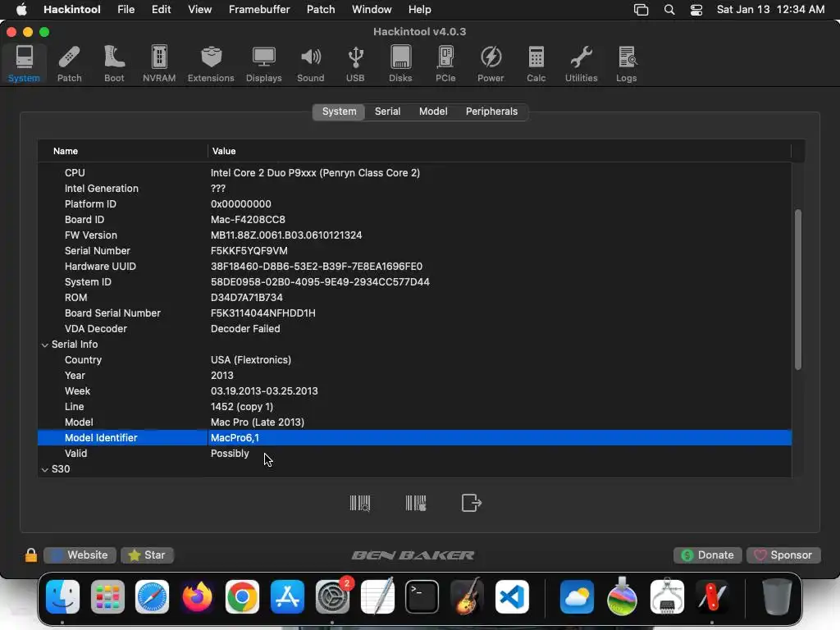Collapse the S30 group

pyautogui.click(x=45, y=470)
